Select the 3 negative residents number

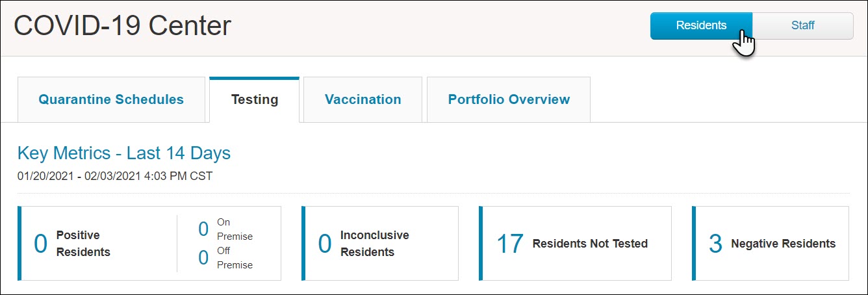click(715, 244)
